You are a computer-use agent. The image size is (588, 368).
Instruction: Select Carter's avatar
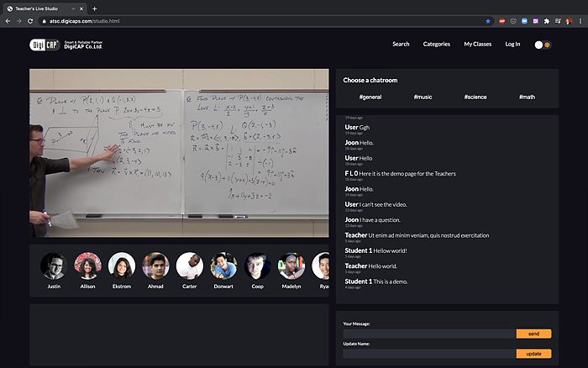click(190, 265)
